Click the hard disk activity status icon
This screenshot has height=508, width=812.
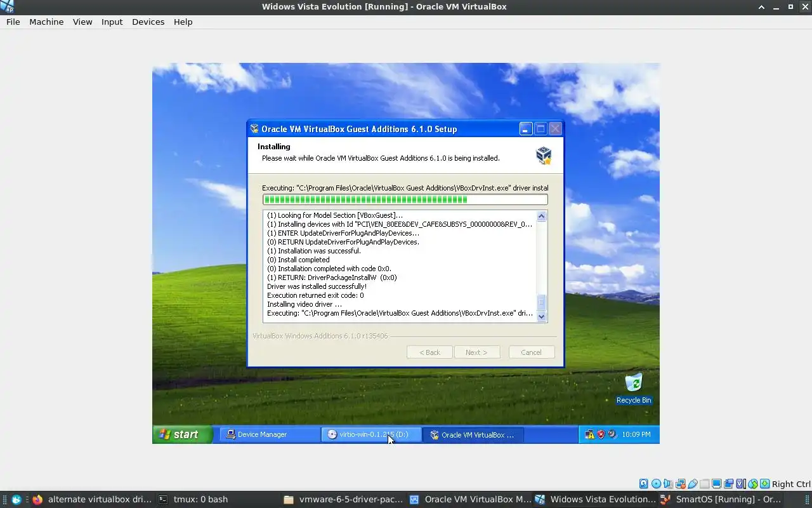644,484
